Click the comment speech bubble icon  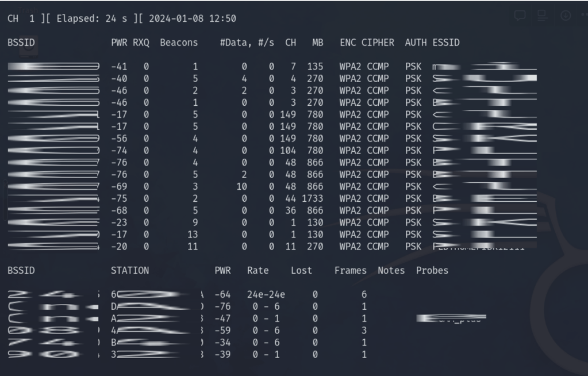click(520, 16)
